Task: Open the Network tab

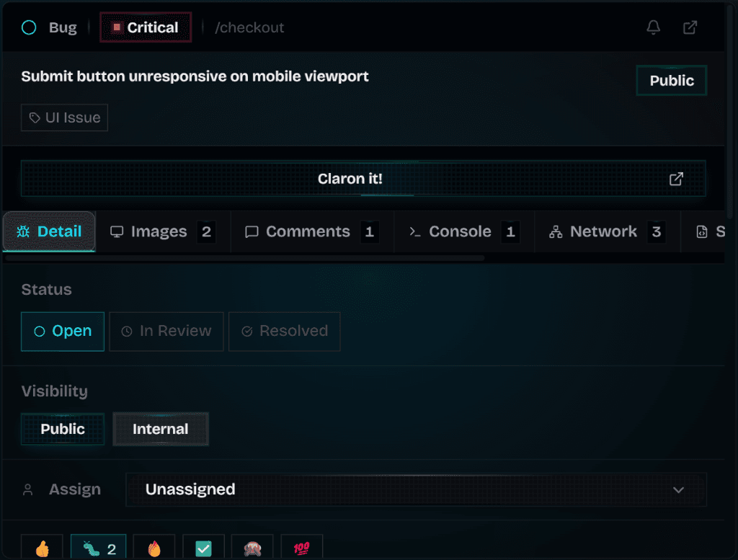Action: point(607,231)
